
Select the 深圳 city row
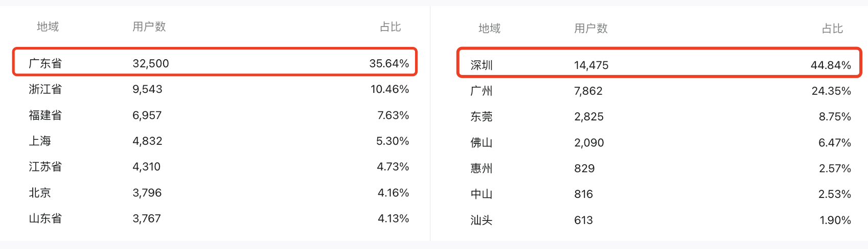pyautogui.click(x=482, y=65)
